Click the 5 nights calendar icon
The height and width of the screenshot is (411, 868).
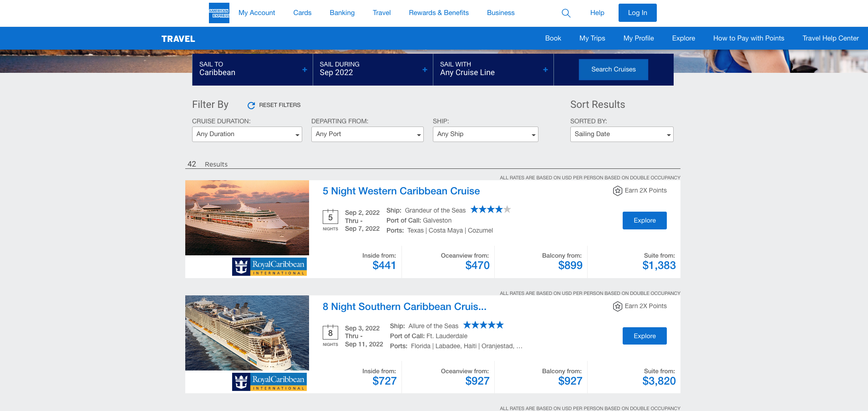click(330, 217)
